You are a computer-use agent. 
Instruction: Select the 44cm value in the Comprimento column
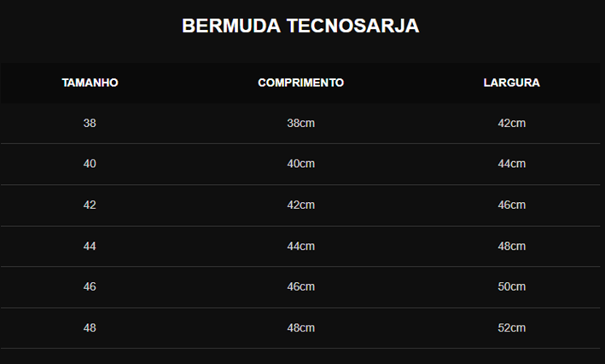tap(300, 246)
